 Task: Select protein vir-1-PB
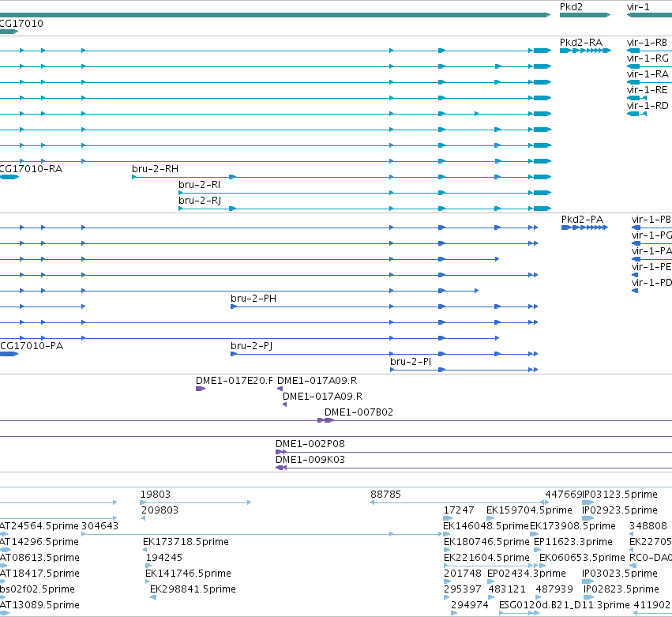click(651, 220)
